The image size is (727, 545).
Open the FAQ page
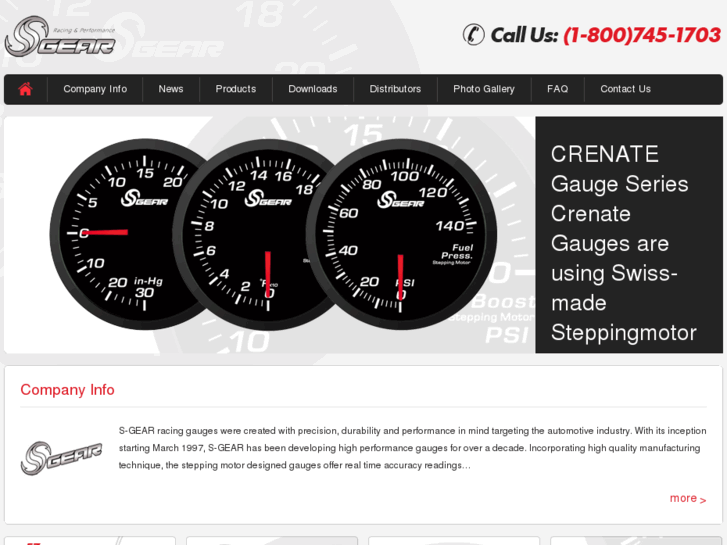click(x=557, y=89)
